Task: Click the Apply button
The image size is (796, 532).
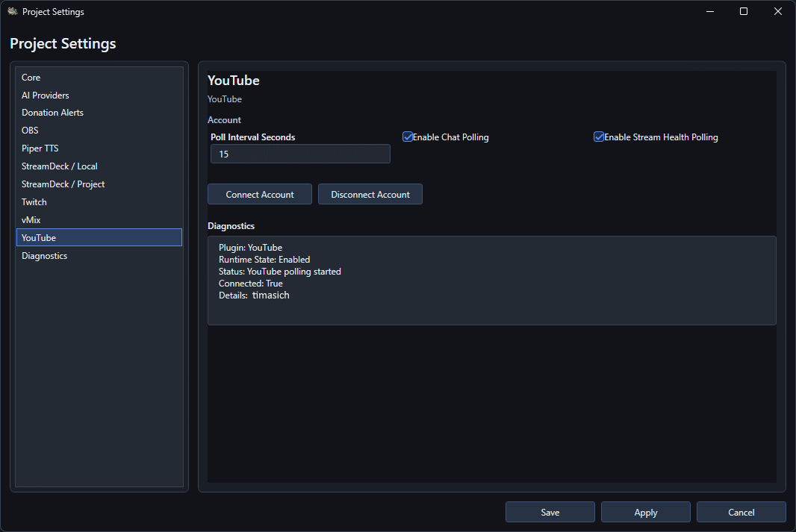Action: [x=646, y=512]
